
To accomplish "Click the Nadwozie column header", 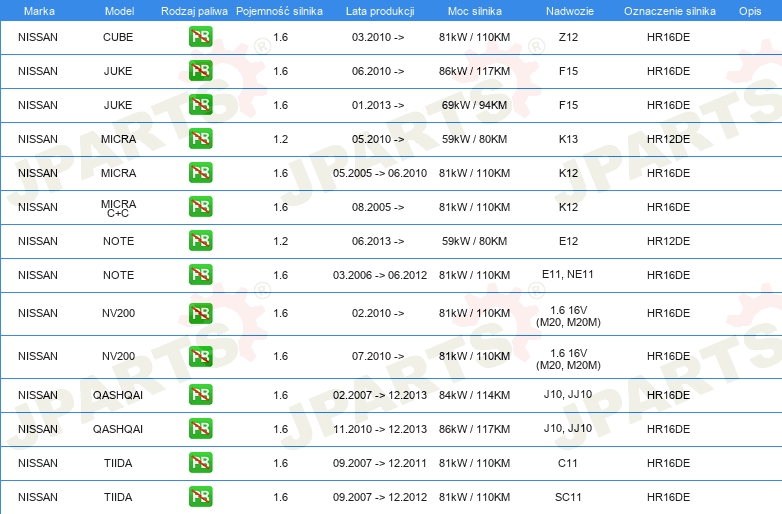I will coord(570,11).
